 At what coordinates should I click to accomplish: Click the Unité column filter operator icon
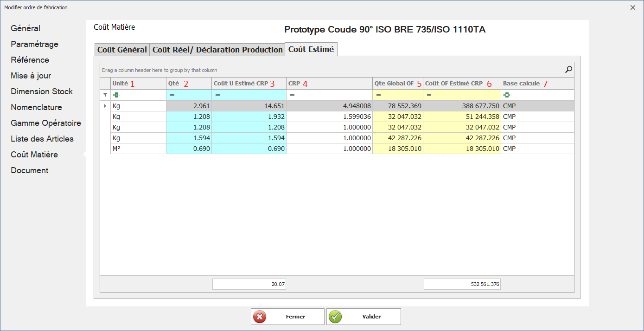coord(116,95)
